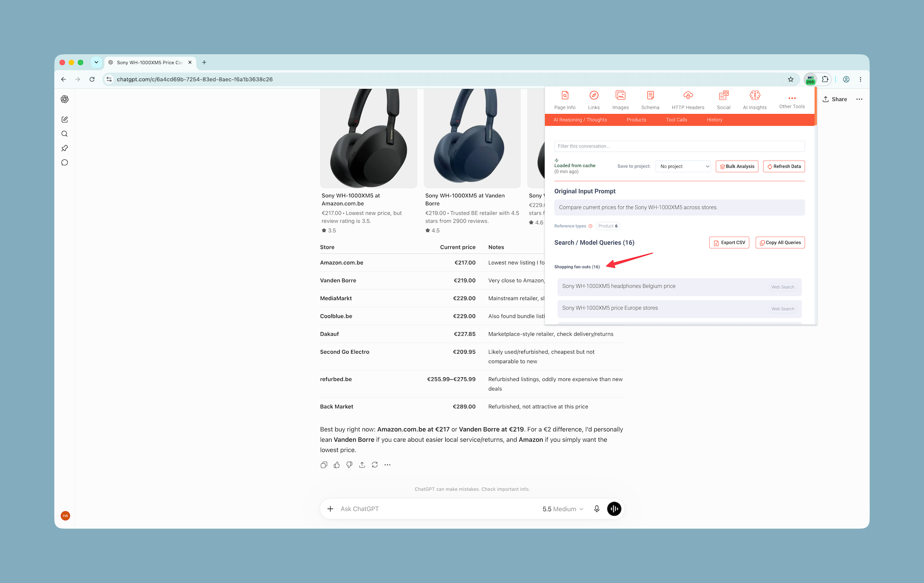Viewport: 924px width, 583px height.
Task: View site information in address bar
Action: 109,79
